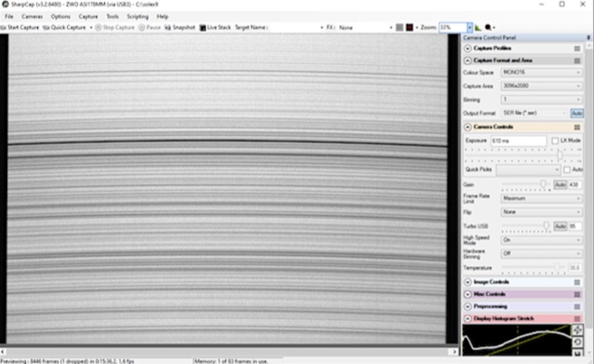Click the Turbo USB slider handle
The height and width of the screenshot is (364, 594).
[546, 225]
